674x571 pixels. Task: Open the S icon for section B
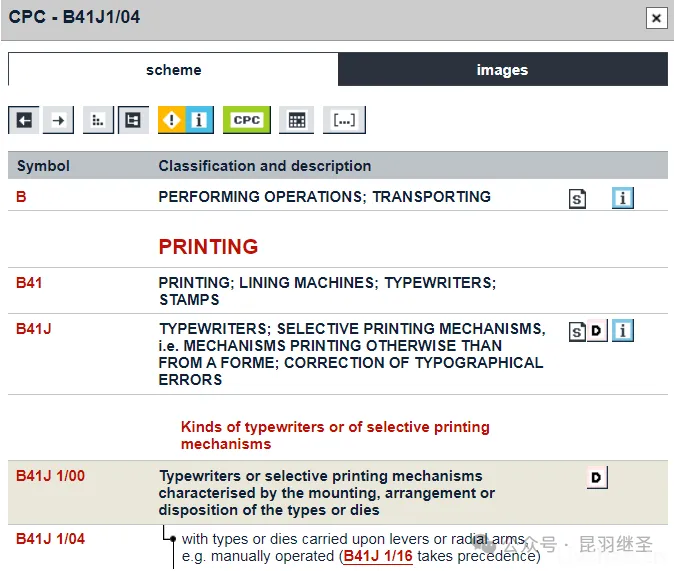click(x=577, y=199)
